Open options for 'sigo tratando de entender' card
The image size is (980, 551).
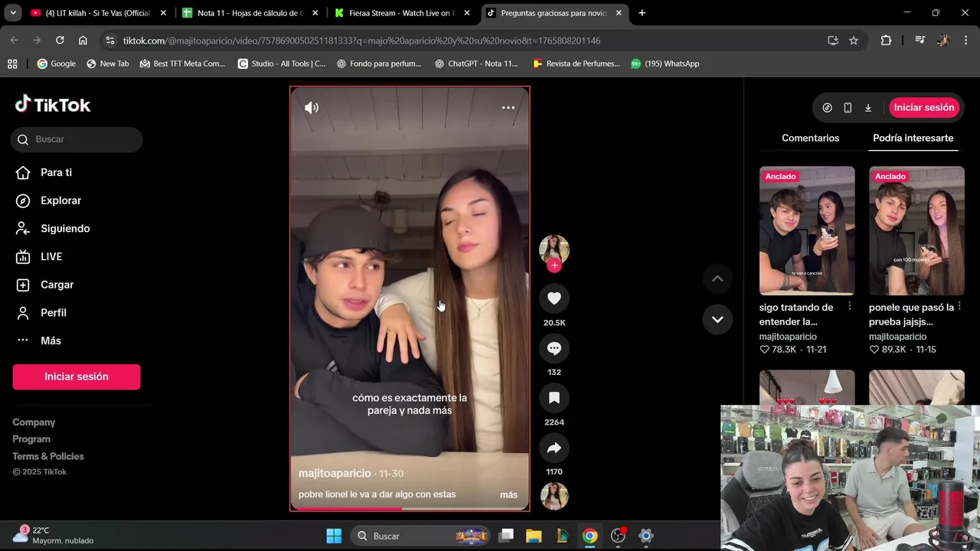click(x=849, y=306)
